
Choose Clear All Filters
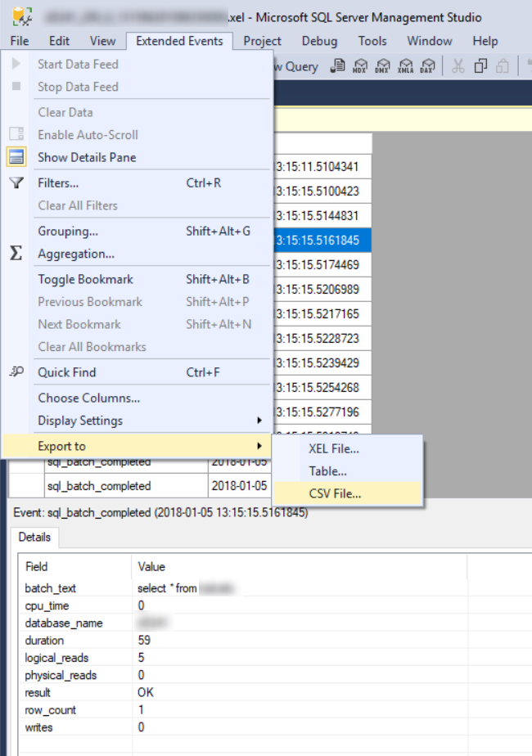[x=138, y=205]
